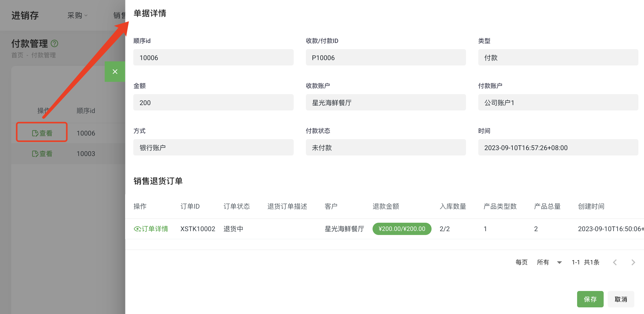Screen dimensions: 644x314
Task: Click the 收款/付款ID field P10006
Action: click(x=386, y=57)
